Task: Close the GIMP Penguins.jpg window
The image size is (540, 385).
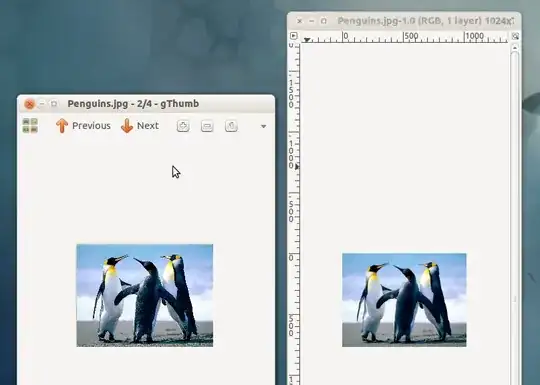Action: [299, 21]
